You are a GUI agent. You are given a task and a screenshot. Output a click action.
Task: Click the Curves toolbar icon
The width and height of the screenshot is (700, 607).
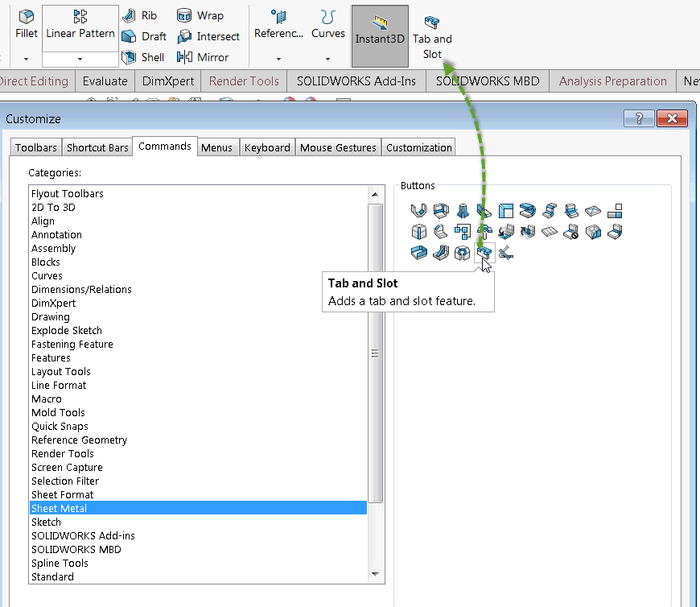327,17
